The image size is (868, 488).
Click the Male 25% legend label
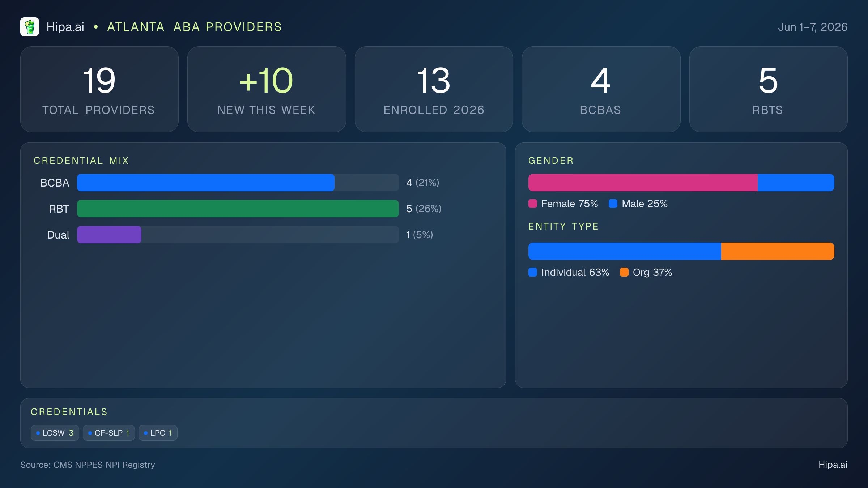[644, 204]
